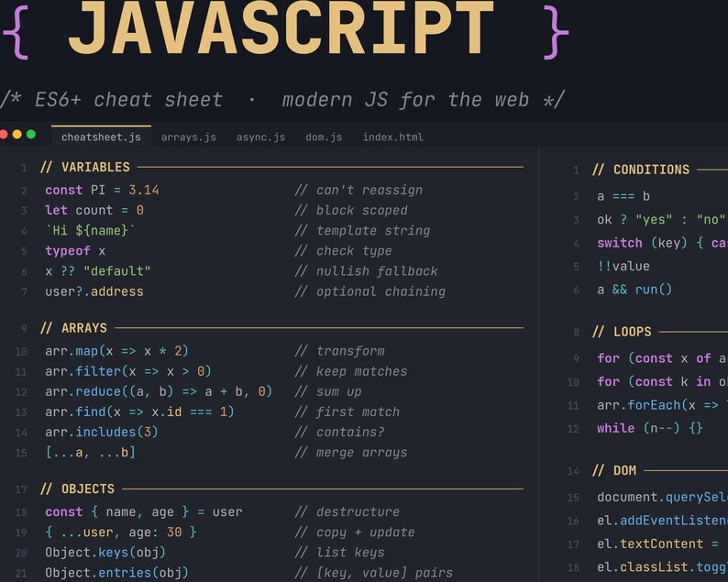This screenshot has height=582, width=728.
Task: Click the '!!value' line
Action: (x=623, y=267)
